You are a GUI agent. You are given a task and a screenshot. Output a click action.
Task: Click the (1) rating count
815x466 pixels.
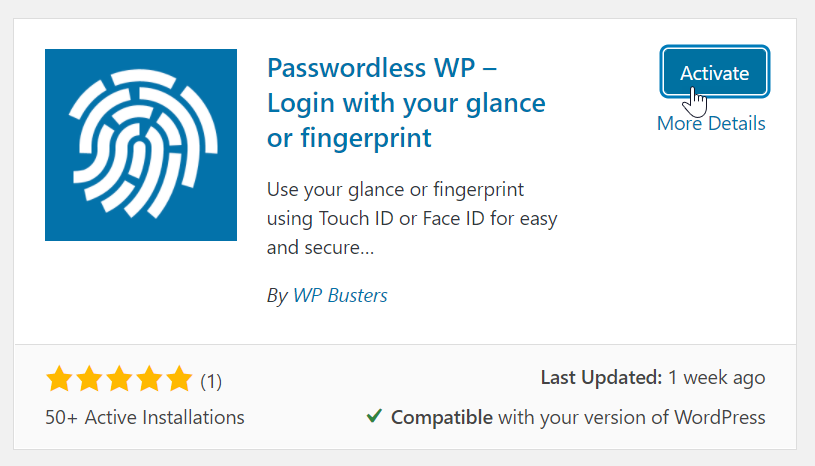[211, 381]
